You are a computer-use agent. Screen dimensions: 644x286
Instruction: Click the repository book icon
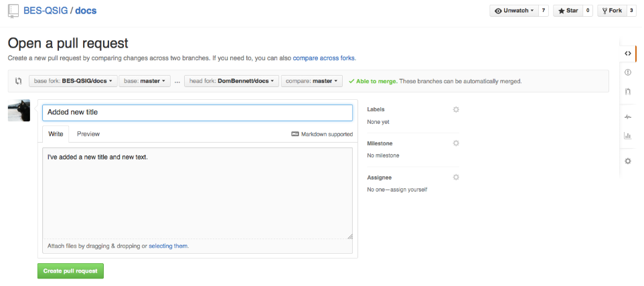(13, 11)
